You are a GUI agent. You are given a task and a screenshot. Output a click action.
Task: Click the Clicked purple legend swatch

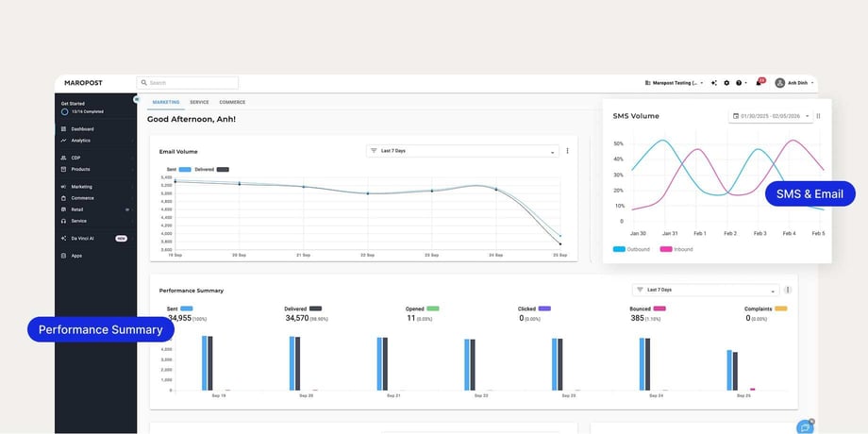click(544, 309)
